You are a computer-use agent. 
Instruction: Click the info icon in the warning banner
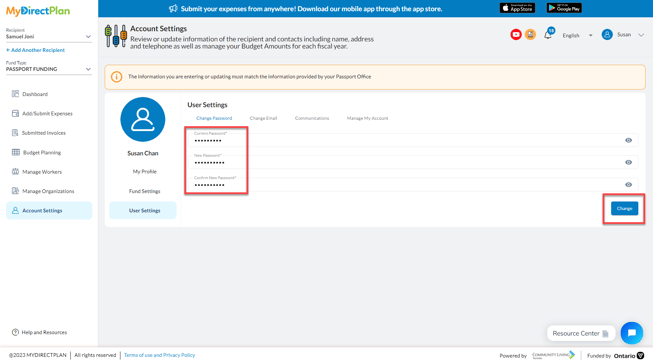[x=117, y=77]
